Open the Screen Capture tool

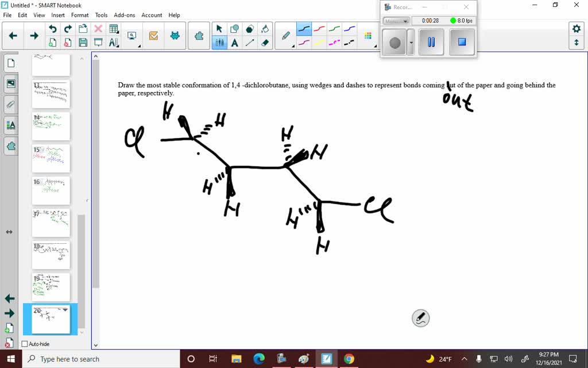[131, 34]
